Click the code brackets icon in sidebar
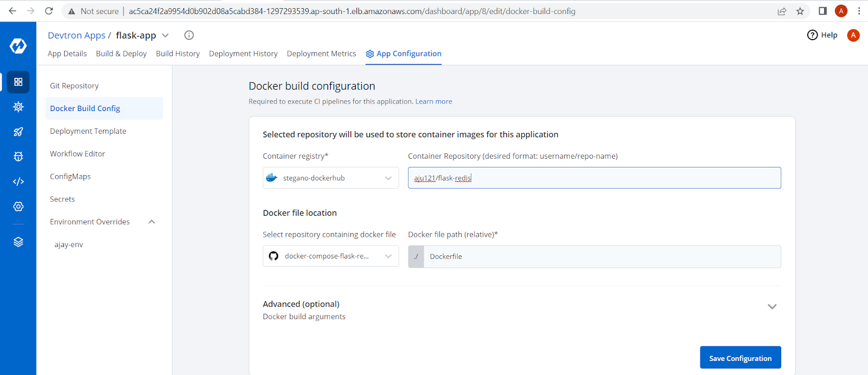The height and width of the screenshot is (375, 868). click(18, 182)
